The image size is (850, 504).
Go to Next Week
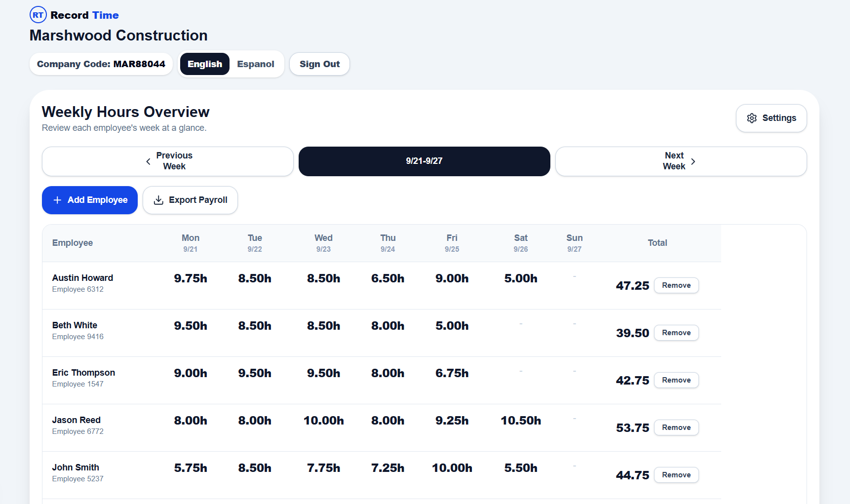click(x=681, y=161)
